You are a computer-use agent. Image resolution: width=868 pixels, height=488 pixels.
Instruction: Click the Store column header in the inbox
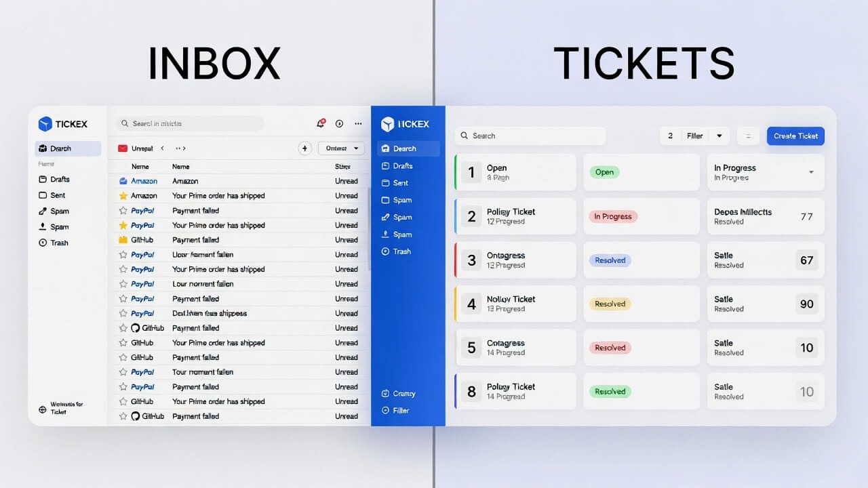(343, 166)
